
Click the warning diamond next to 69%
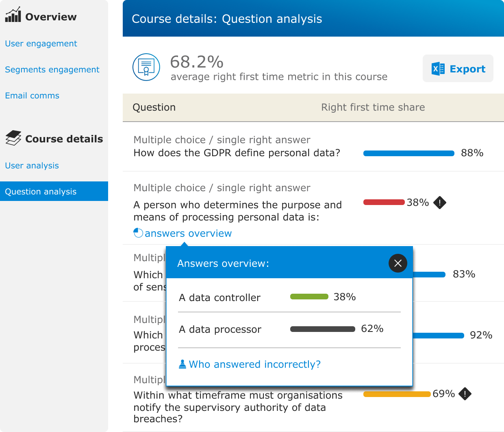pyautogui.click(x=465, y=393)
